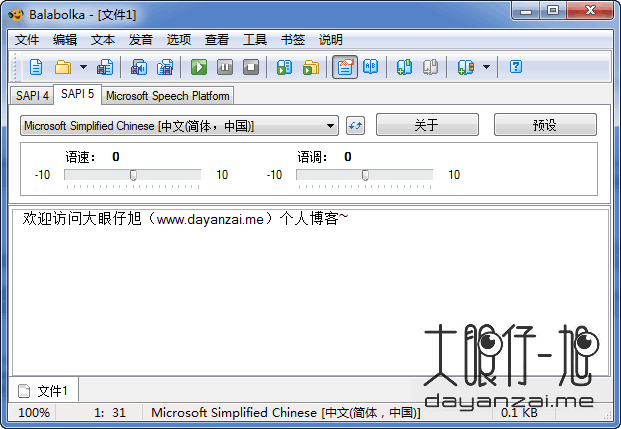621x429 pixels.
Task: Click the 语速 speed slider thumb
Action: pyautogui.click(x=133, y=175)
